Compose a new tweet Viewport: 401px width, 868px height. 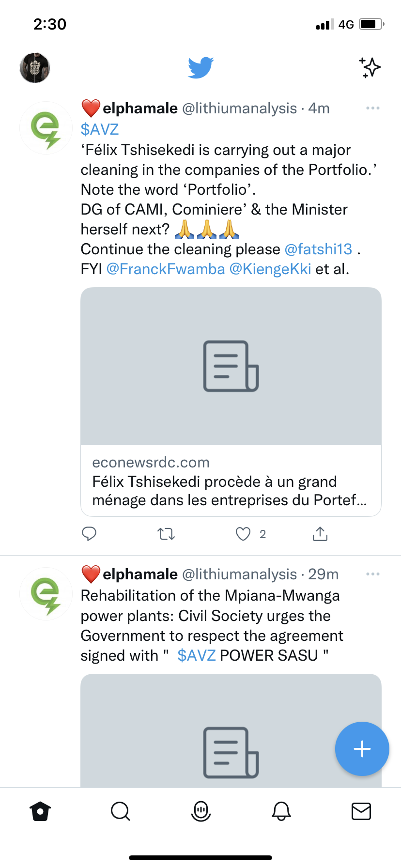(362, 749)
